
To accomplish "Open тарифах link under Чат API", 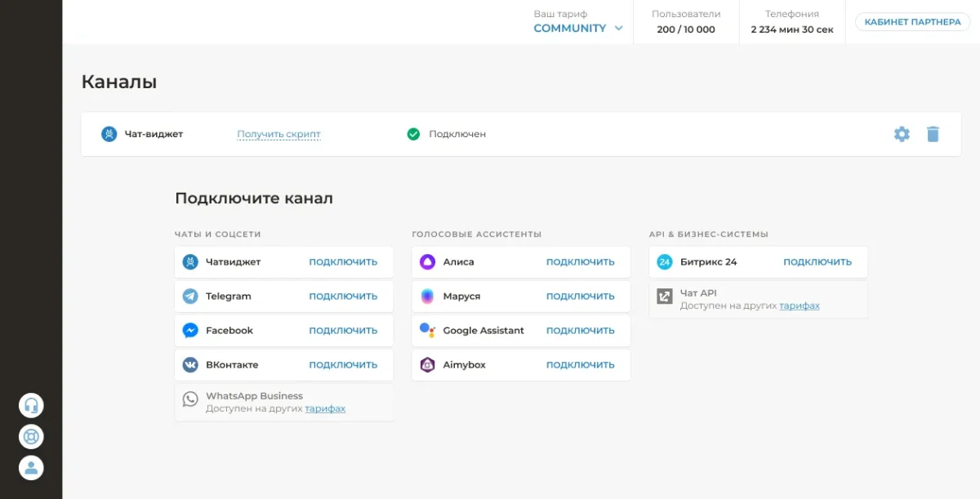I will pos(800,305).
